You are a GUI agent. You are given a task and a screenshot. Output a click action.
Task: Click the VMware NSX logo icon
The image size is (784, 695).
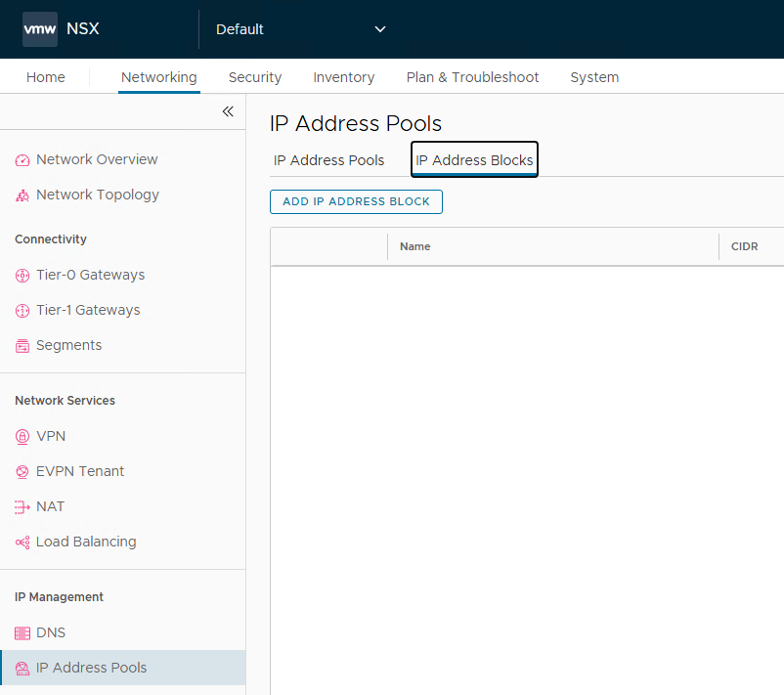tap(40, 29)
